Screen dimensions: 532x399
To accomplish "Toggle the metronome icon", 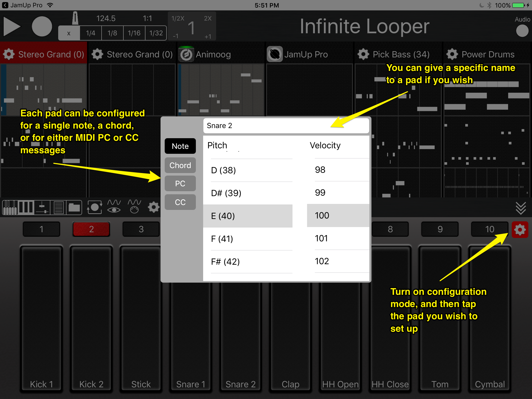I will click(x=75, y=18).
